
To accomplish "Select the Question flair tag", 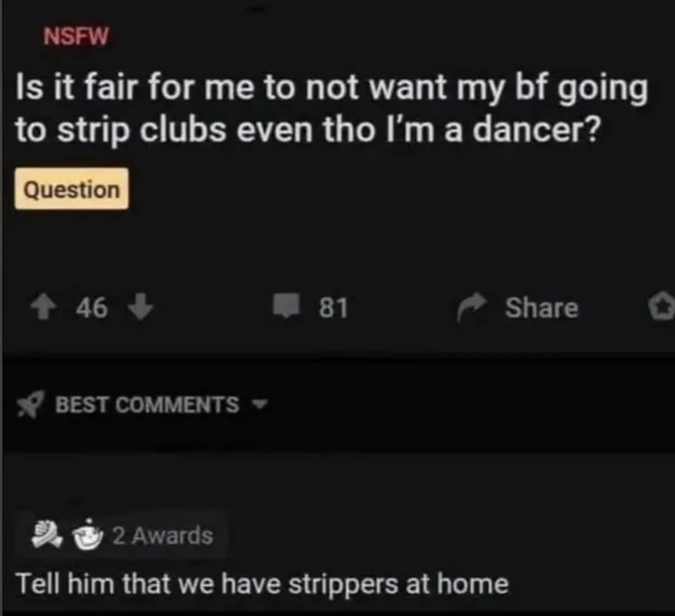I will [71, 189].
